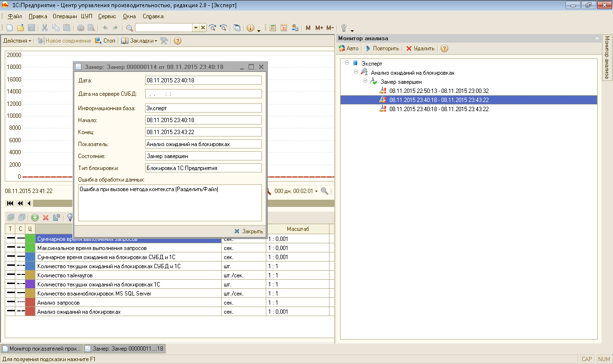Screen dimensions: 613x364
Task: Open the Calendar icon
Action: pyautogui.click(x=284, y=28)
